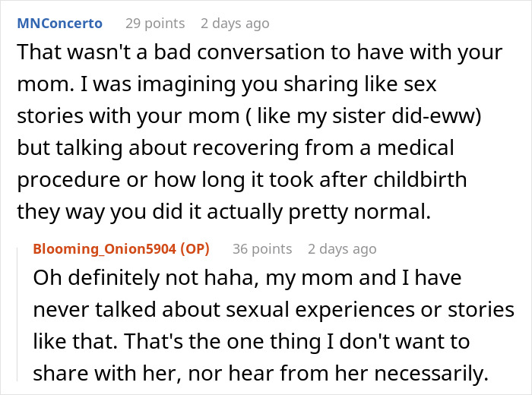Click the 29 points score
Image resolution: width=532 pixels, height=395 pixels.
click(155, 24)
